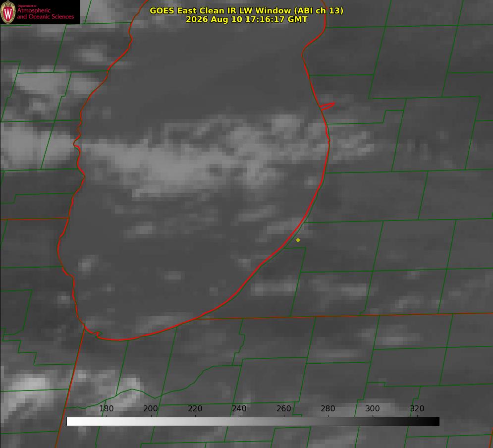
Task: Click the 320 label on the colorbar
Action: [417, 408]
